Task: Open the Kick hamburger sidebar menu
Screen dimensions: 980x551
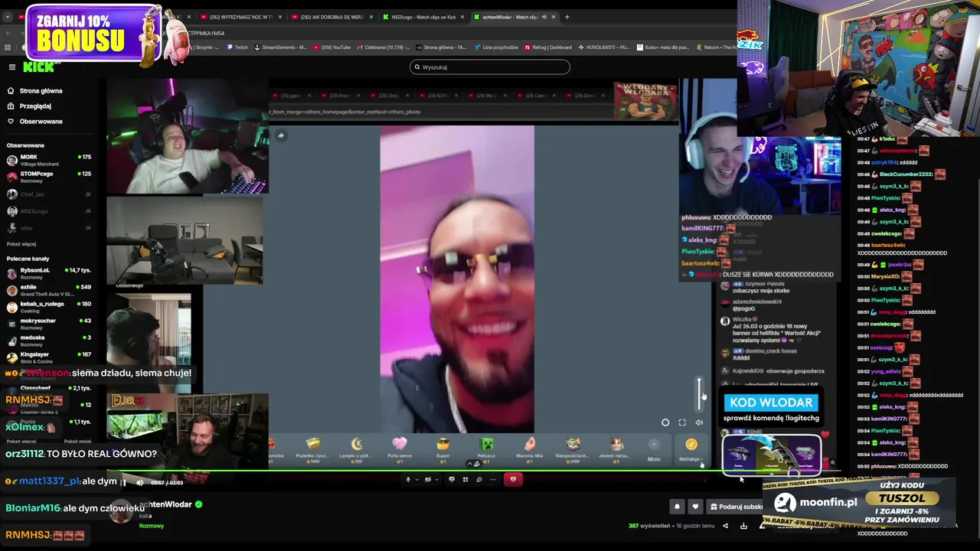Action: tap(12, 67)
